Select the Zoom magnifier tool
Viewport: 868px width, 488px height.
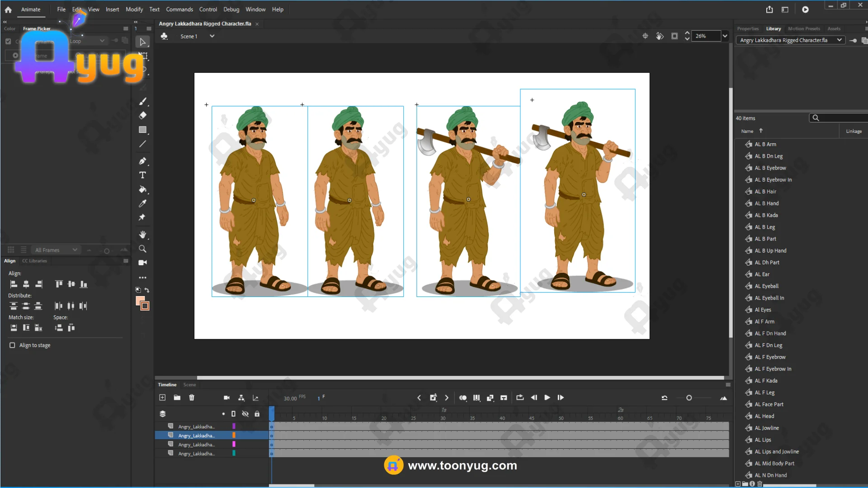(142, 249)
